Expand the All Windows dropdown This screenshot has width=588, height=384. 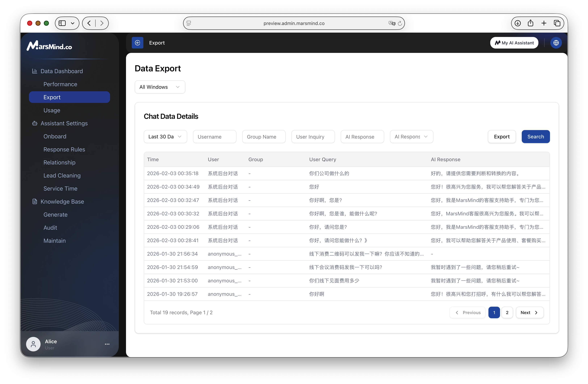pyautogui.click(x=160, y=87)
